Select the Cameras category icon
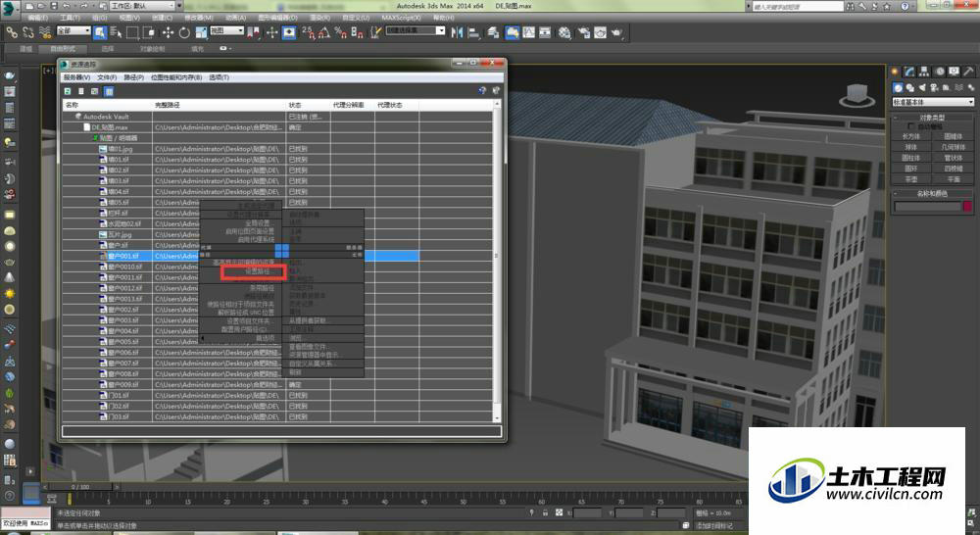 coord(934,88)
